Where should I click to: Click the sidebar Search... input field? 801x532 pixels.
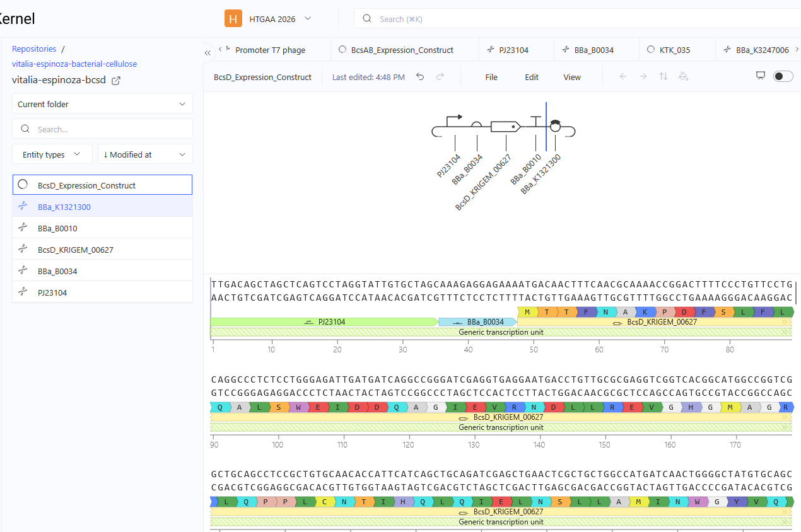pyautogui.click(x=102, y=129)
